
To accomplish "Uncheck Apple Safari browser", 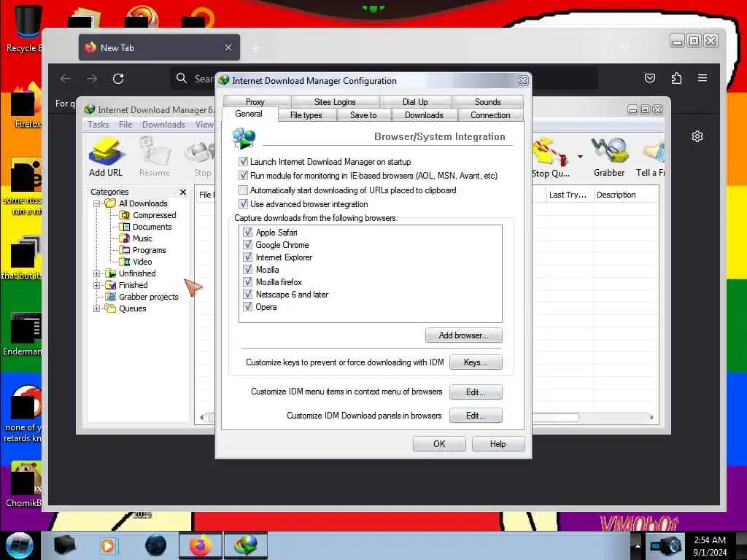I will (248, 232).
